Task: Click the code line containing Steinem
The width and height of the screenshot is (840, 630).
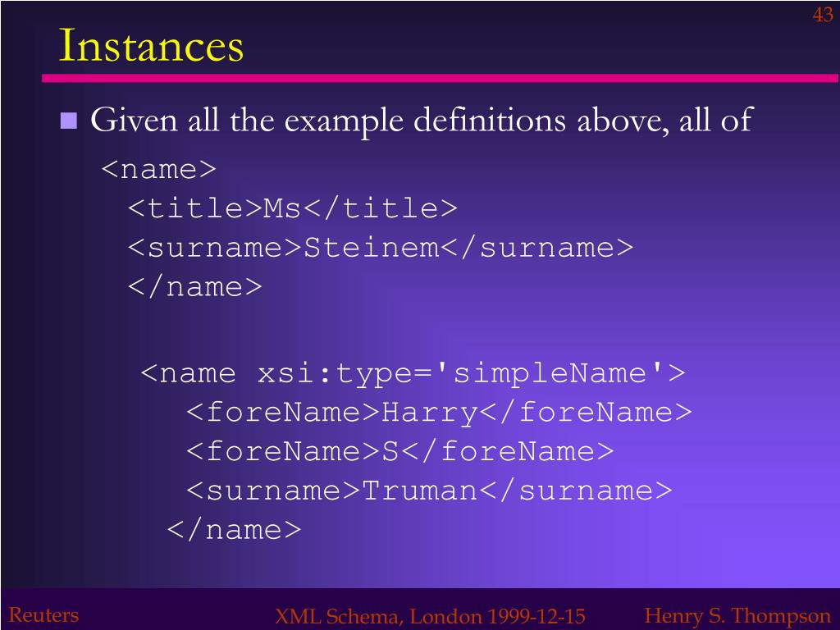Action: (381, 248)
